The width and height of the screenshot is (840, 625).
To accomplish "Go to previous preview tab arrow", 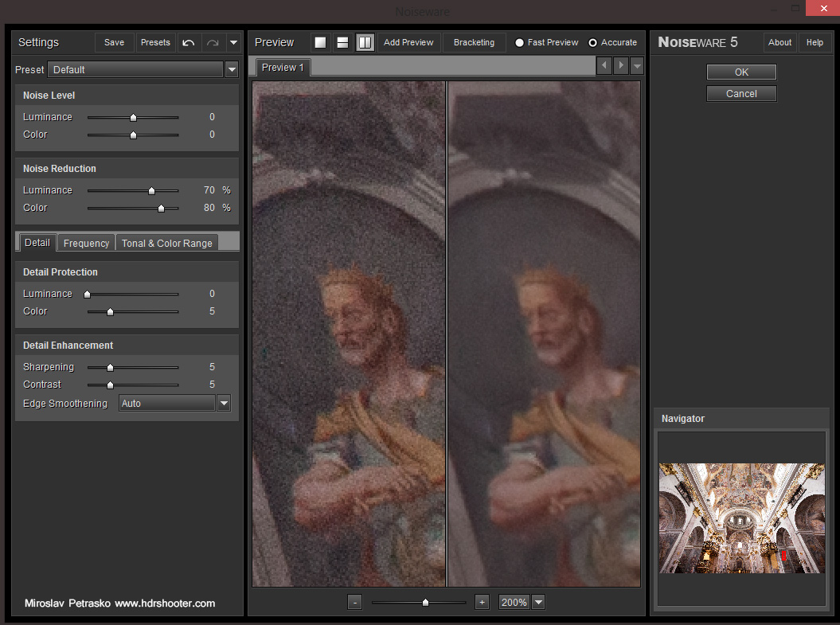I will pos(604,65).
